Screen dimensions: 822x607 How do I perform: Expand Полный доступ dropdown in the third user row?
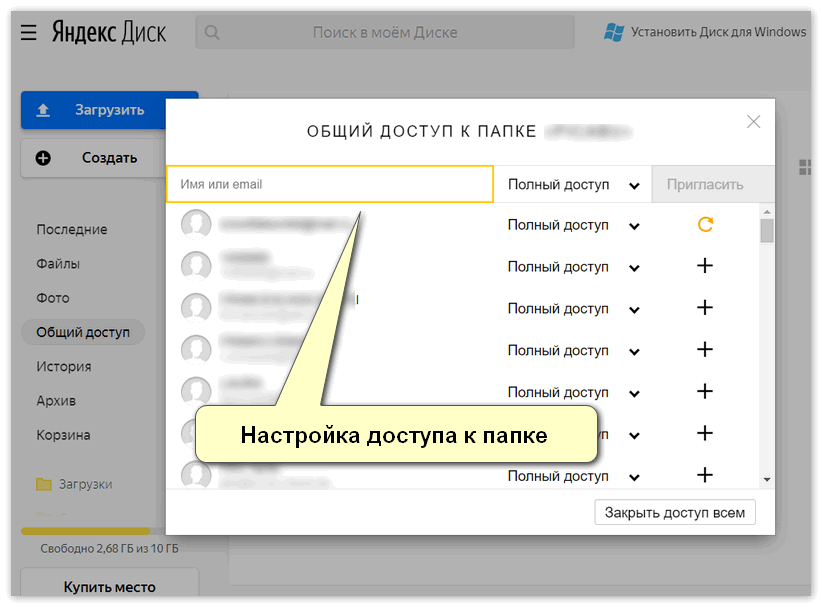574,309
